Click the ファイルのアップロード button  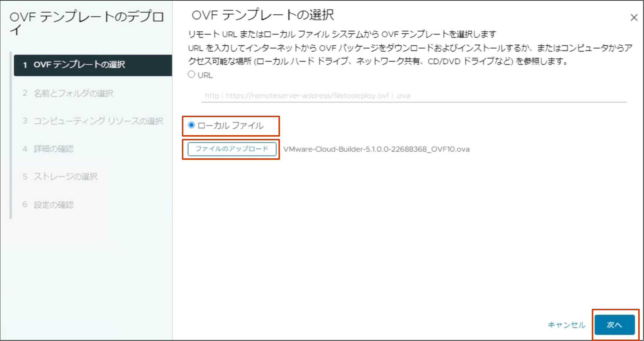[x=232, y=149]
